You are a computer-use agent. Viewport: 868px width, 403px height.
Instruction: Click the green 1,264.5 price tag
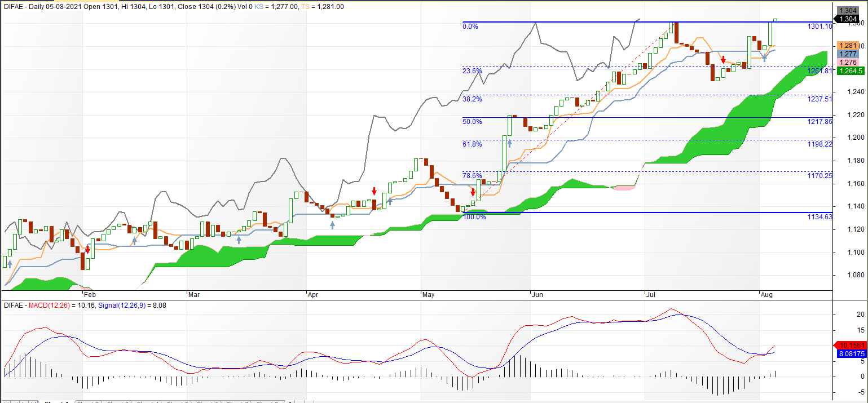(851, 70)
